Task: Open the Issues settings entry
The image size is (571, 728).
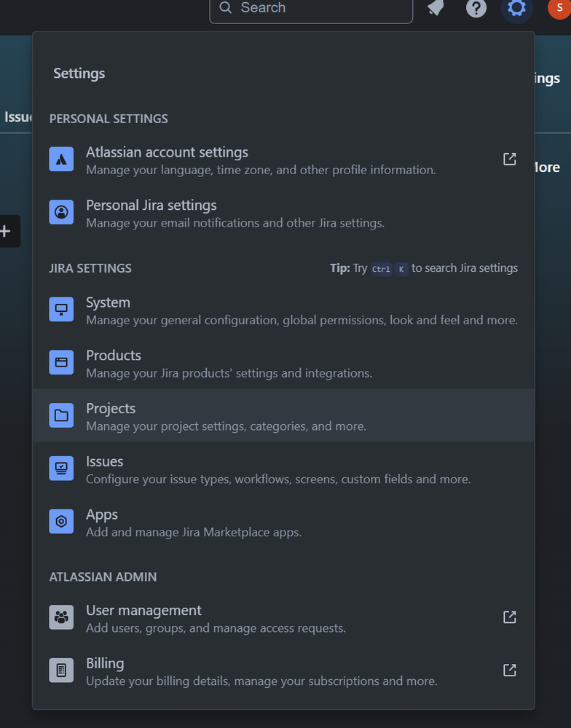Action: coord(283,468)
